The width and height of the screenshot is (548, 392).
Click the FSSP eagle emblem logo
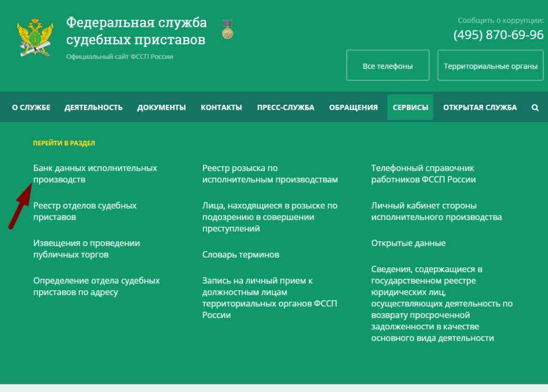35,37
